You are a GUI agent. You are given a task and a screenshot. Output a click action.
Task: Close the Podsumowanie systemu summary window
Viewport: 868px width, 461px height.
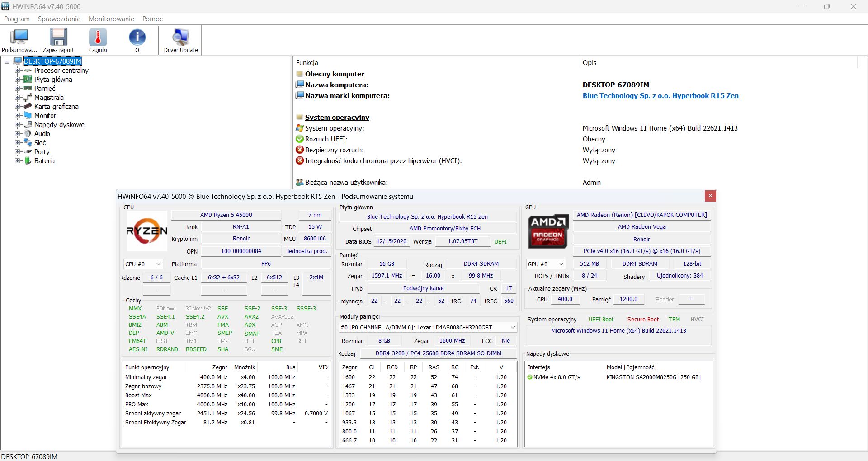(710, 196)
